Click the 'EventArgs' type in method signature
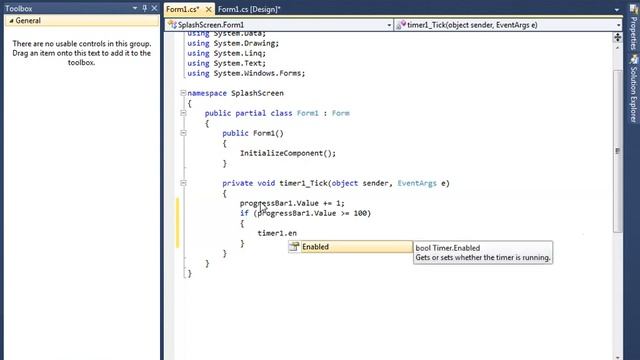This screenshot has width=640, height=360. point(417,183)
